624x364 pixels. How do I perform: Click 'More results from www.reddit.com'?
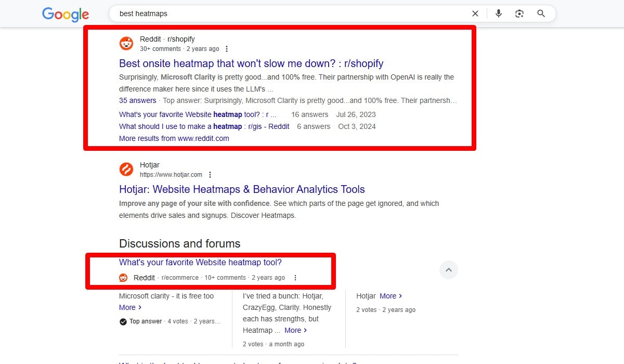[x=174, y=138]
